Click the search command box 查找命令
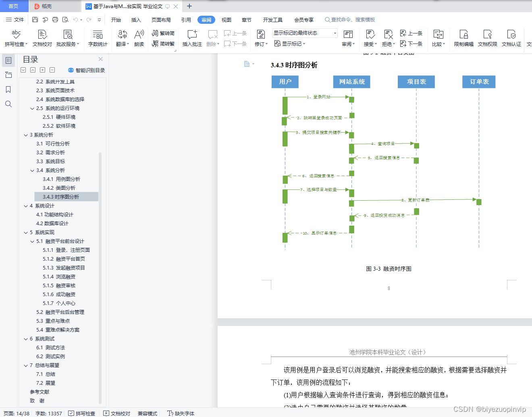The image size is (532, 417). click(x=350, y=19)
